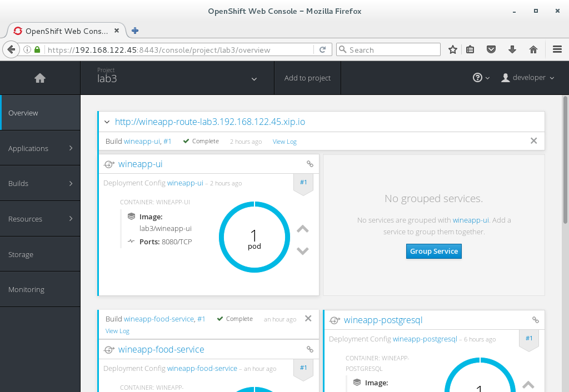
Task: Click the link icon on wineapp-ui service
Action: (x=310, y=164)
